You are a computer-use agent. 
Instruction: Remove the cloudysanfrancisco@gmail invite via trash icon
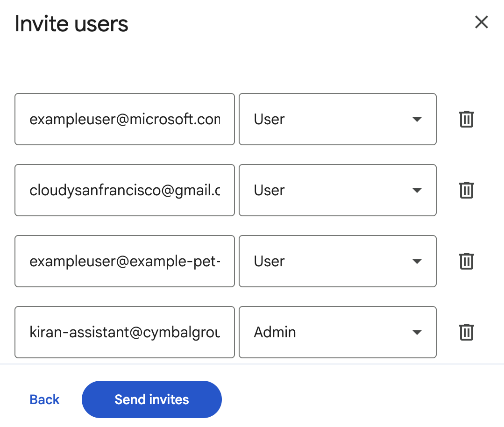click(466, 190)
